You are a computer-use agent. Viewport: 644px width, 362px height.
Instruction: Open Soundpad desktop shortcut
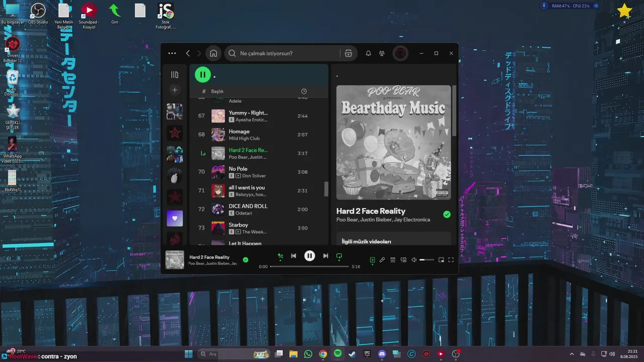(89, 16)
